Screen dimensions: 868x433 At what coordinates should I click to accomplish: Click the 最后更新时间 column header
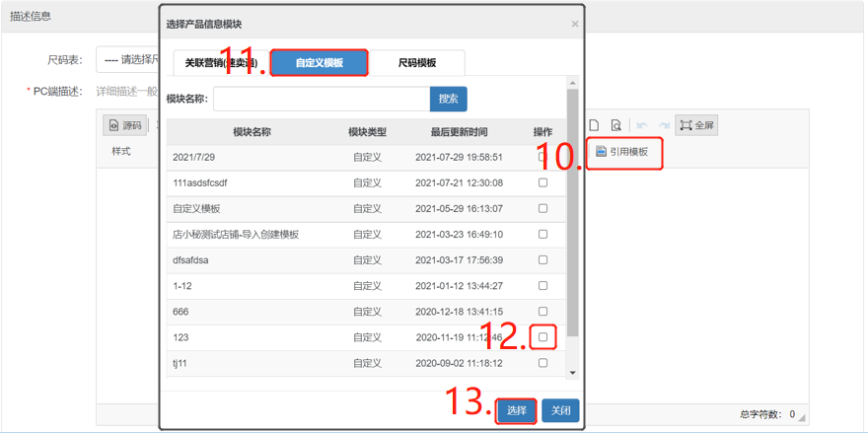coord(459,132)
